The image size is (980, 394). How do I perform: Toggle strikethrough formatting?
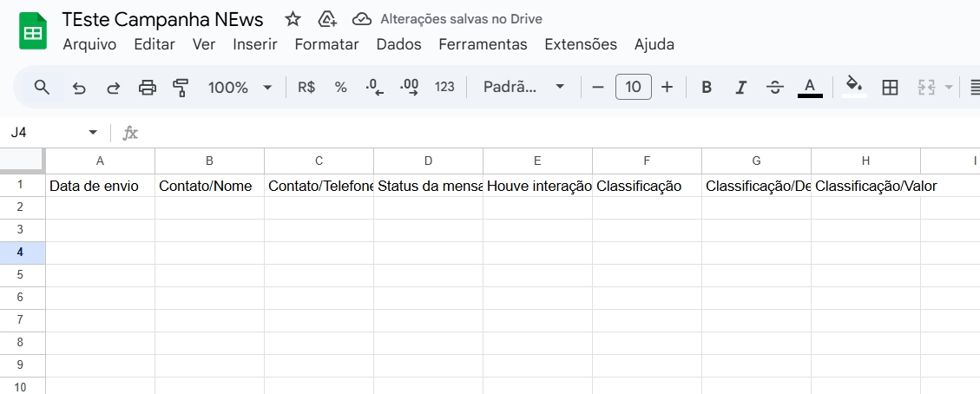[775, 87]
